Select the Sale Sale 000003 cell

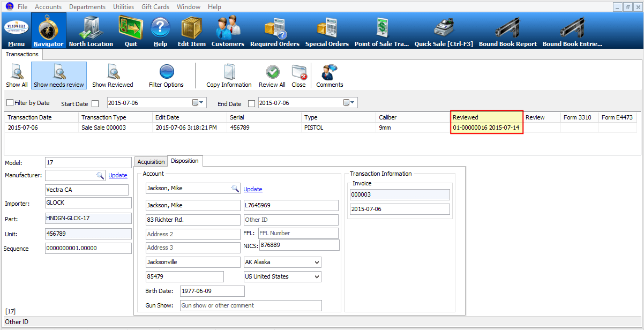click(x=116, y=128)
